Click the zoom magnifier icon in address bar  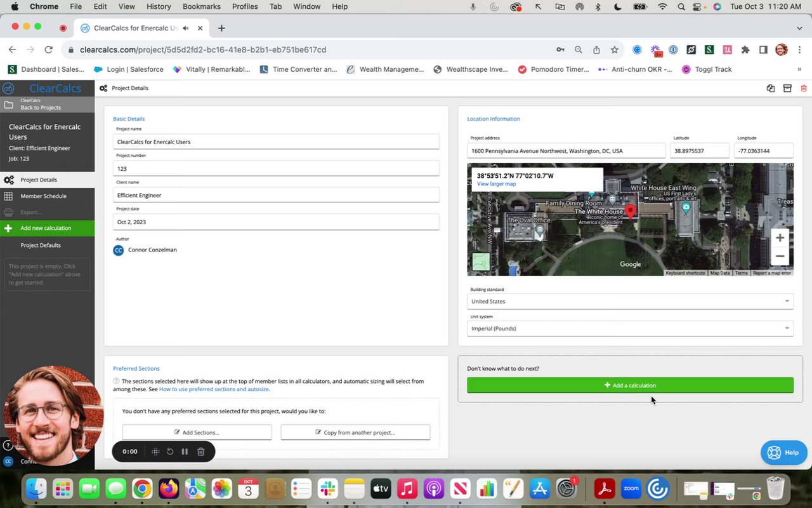(x=578, y=50)
